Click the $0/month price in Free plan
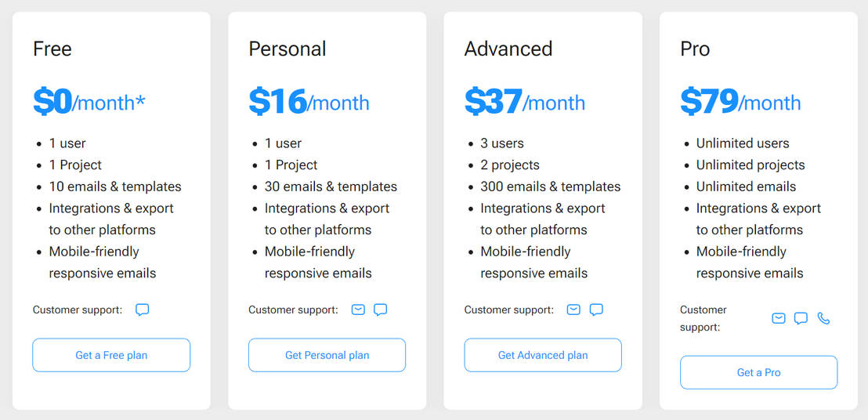The height and width of the screenshot is (420, 868). 89,102
